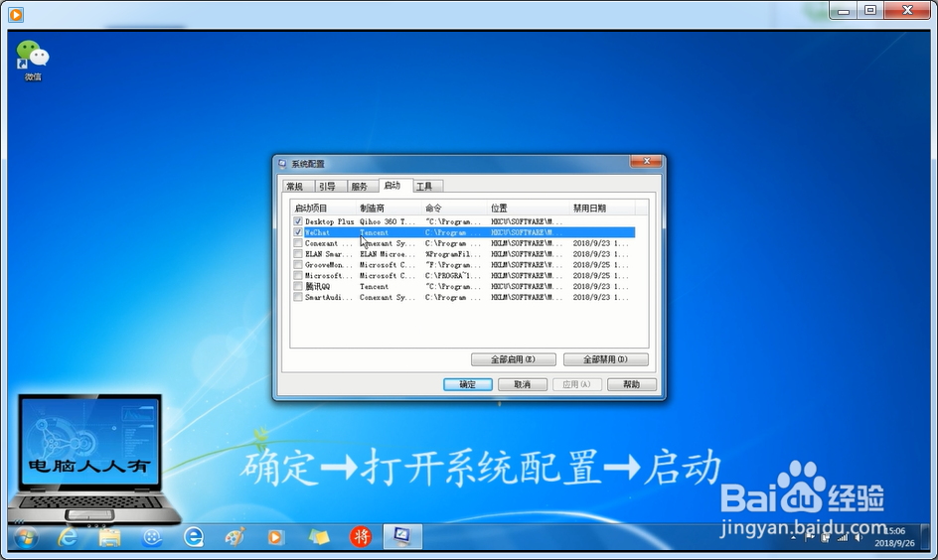Viewport: 938px width, 560px height.
Task: Click the 取消 button
Action: [x=523, y=384]
